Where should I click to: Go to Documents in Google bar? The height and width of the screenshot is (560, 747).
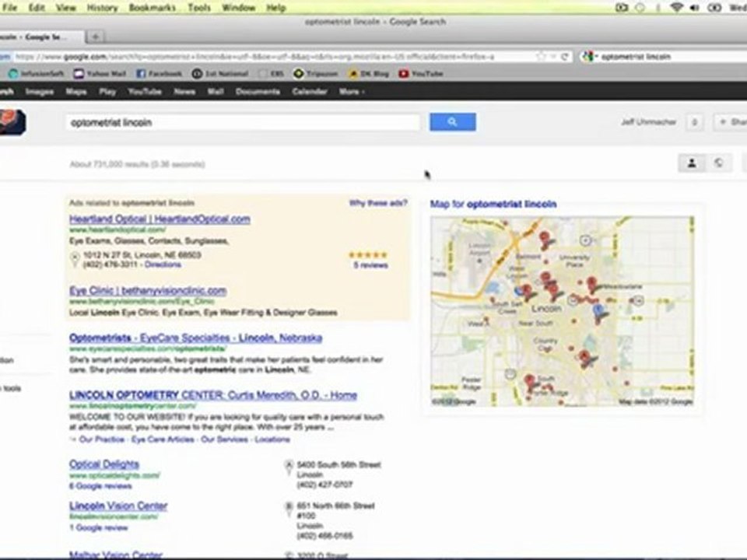[258, 92]
